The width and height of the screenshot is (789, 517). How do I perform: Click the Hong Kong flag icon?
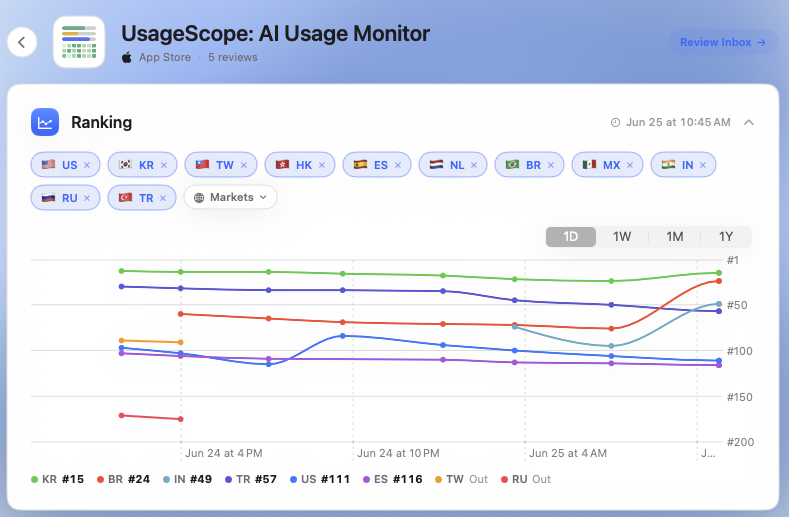(x=282, y=165)
